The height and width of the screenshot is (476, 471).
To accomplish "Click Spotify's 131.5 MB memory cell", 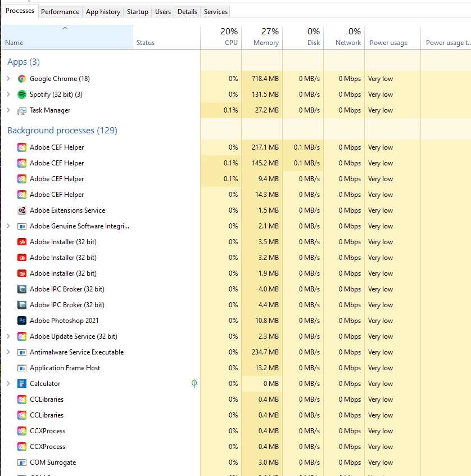I will 262,95.
